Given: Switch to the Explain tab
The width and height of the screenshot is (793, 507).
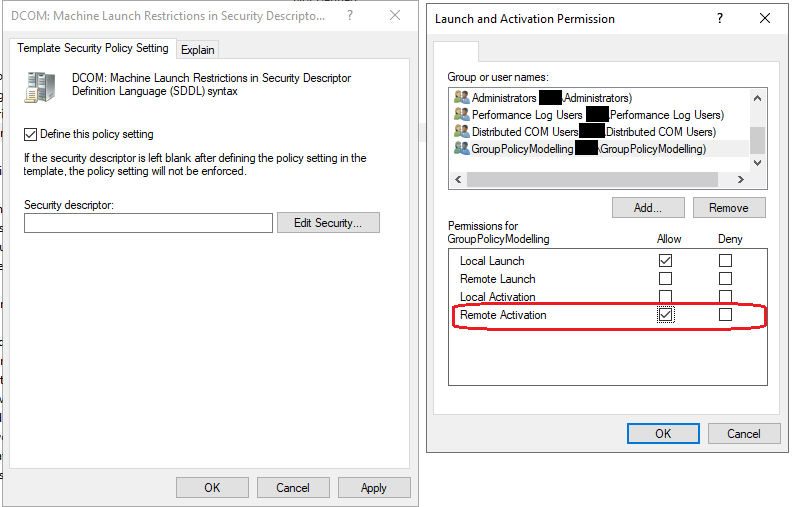Looking at the screenshot, I should click(198, 50).
